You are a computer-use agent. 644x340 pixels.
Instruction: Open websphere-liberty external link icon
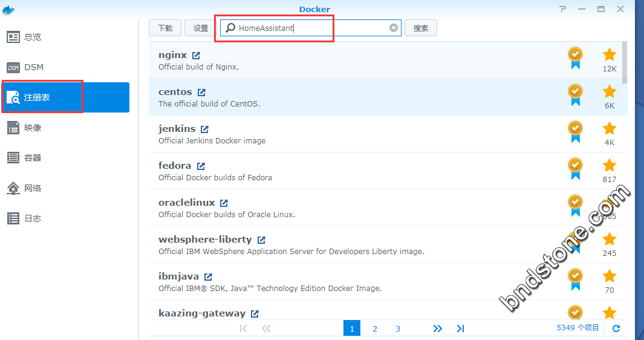coord(261,240)
